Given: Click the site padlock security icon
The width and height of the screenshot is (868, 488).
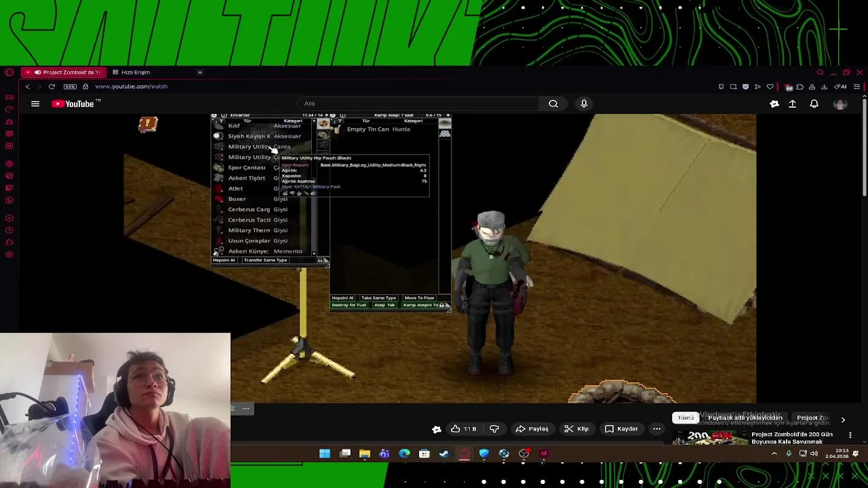Looking at the screenshot, I should point(85,87).
